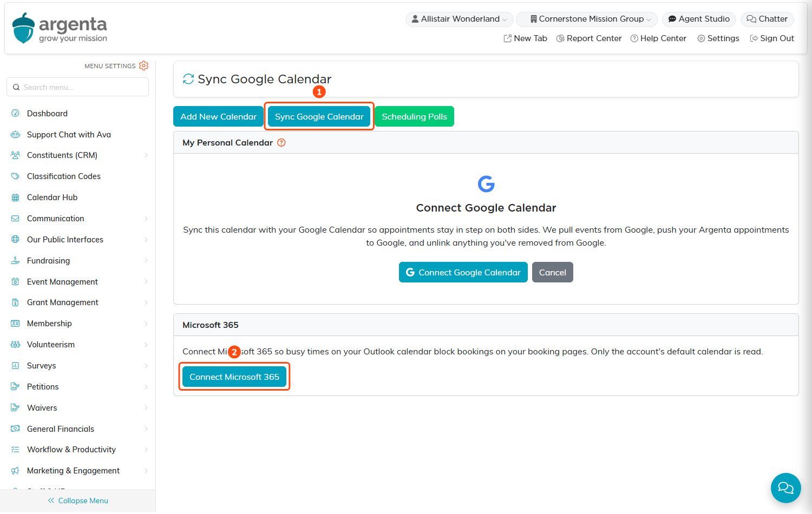The width and height of the screenshot is (812, 514).
Task: Click the Membership card icon
Action: (x=15, y=324)
